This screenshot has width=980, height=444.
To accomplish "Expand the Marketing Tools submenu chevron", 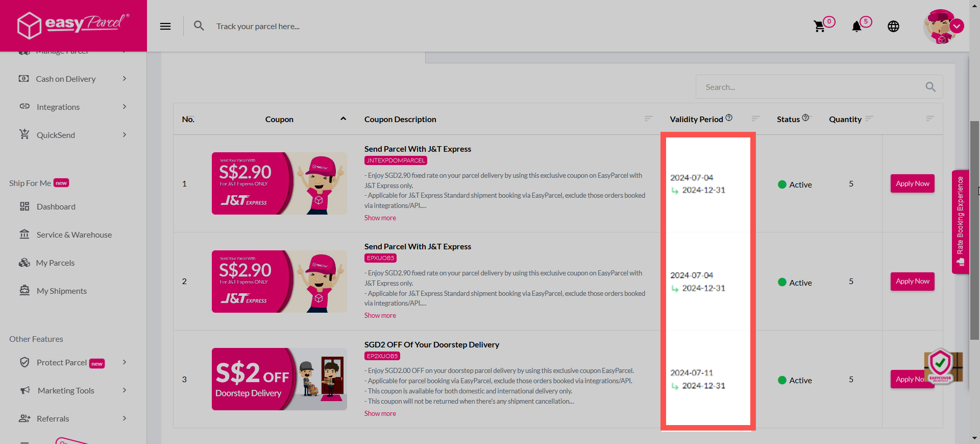I will click(x=125, y=390).
